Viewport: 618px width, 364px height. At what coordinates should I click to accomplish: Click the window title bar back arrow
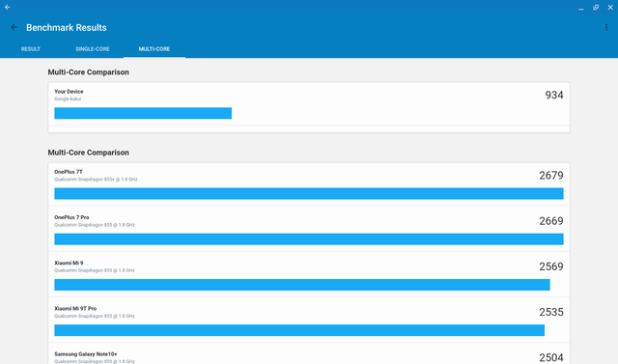coord(7,7)
